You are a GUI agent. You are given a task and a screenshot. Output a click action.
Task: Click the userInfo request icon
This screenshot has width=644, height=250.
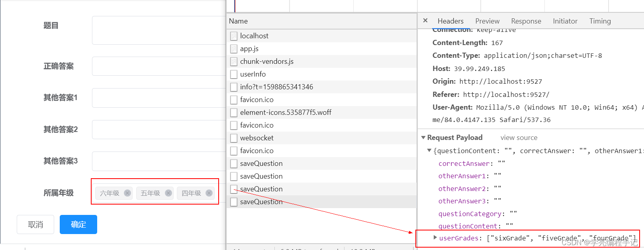[234, 74]
